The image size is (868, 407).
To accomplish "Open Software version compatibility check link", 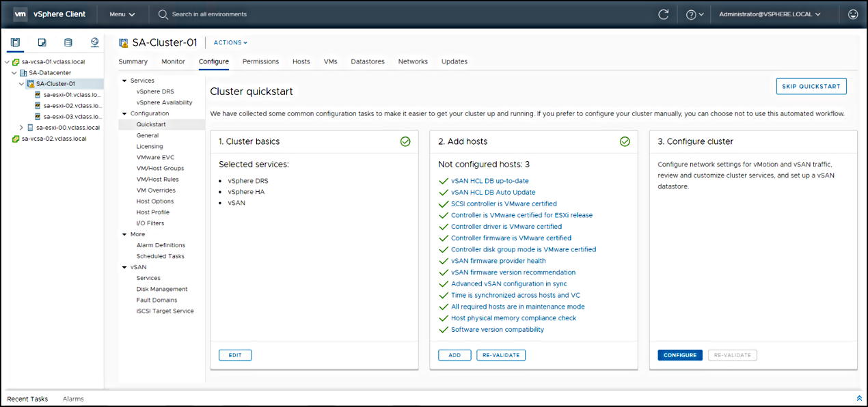I will pos(498,330).
